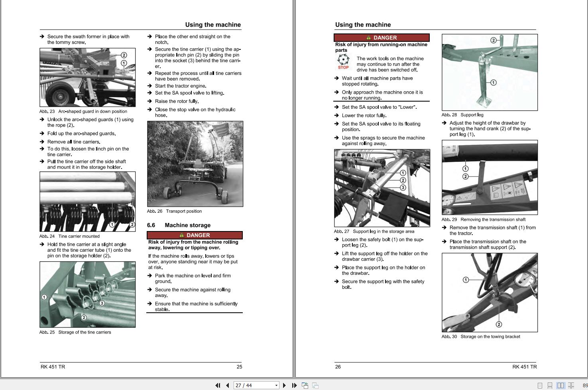
Task: Go to the first page
Action: point(218,385)
